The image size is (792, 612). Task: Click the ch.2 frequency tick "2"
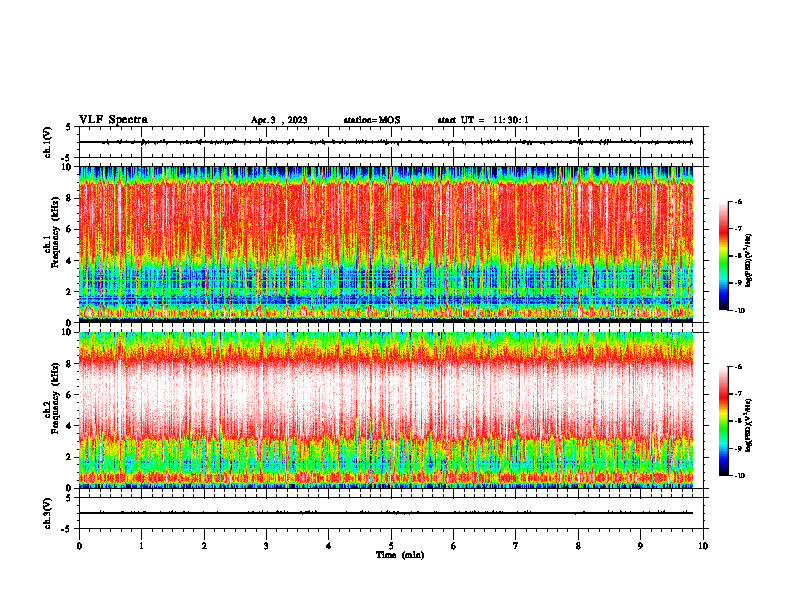coord(70,457)
